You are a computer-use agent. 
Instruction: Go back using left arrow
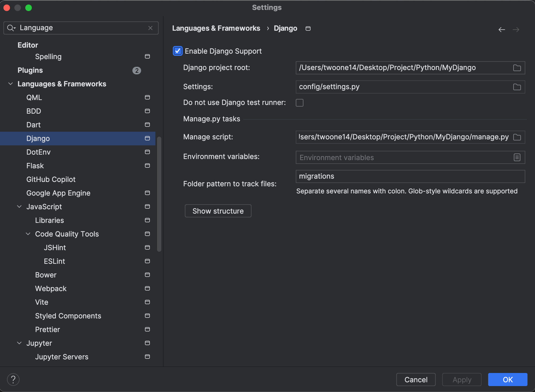point(502,29)
